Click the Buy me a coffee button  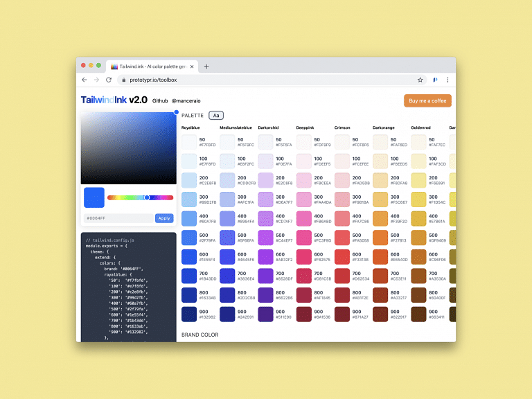click(427, 100)
